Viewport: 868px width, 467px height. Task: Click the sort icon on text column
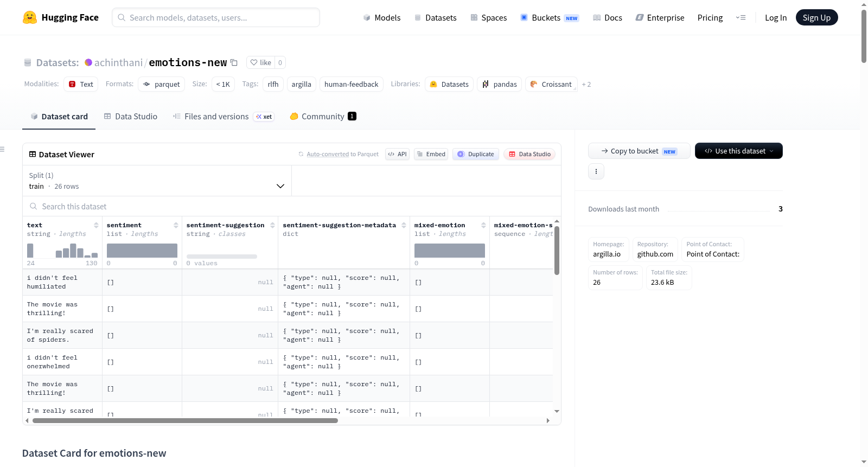point(96,225)
